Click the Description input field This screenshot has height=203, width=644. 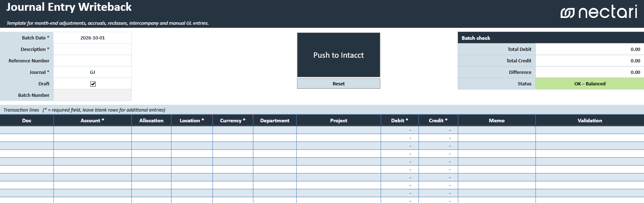pyautogui.click(x=93, y=49)
